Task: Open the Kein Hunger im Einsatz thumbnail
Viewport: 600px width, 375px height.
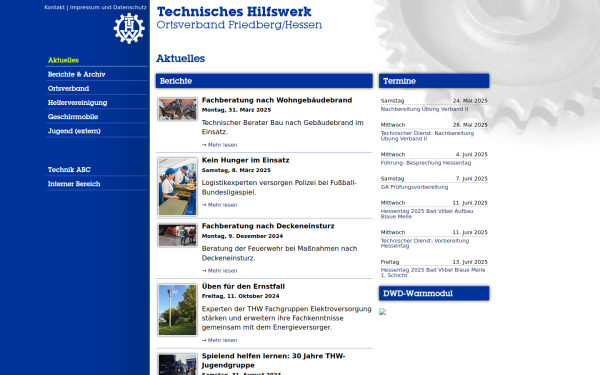Action: pos(178,187)
